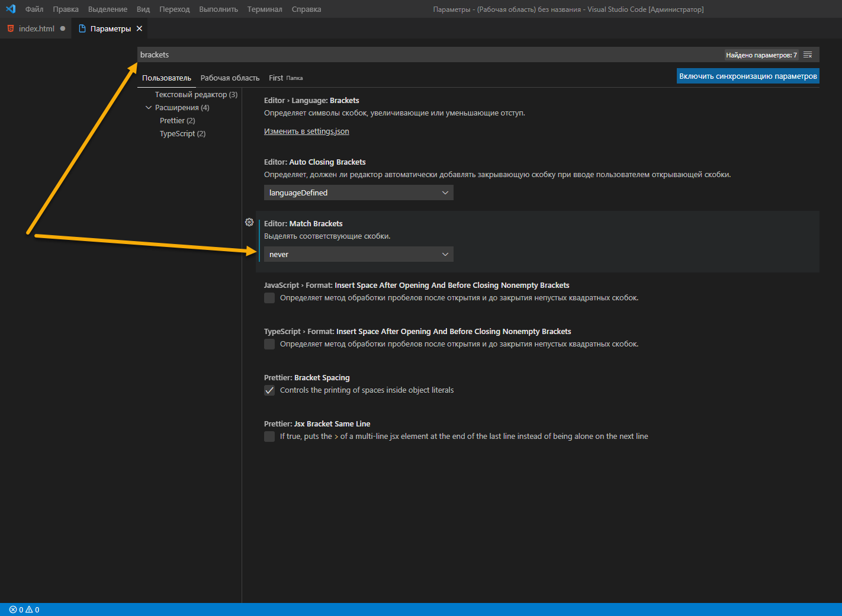Click the errors icon in status bar
The width and height of the screenshot is (842, 616).
[x=13, y=609]
